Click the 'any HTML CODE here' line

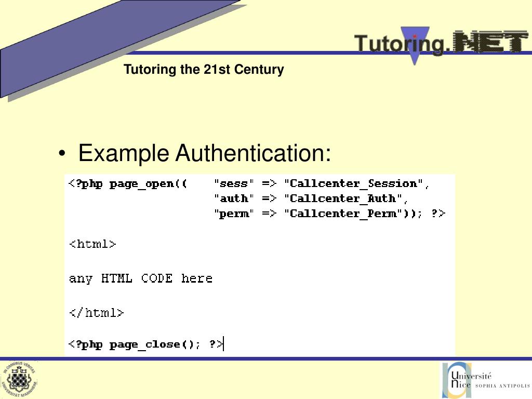tap(140, 278)
